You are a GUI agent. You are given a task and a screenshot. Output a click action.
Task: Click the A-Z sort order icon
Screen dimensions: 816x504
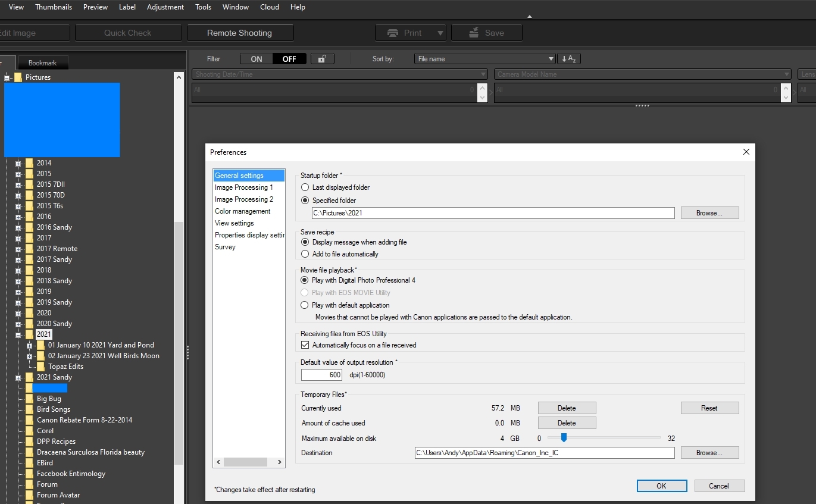coord(569,58)
